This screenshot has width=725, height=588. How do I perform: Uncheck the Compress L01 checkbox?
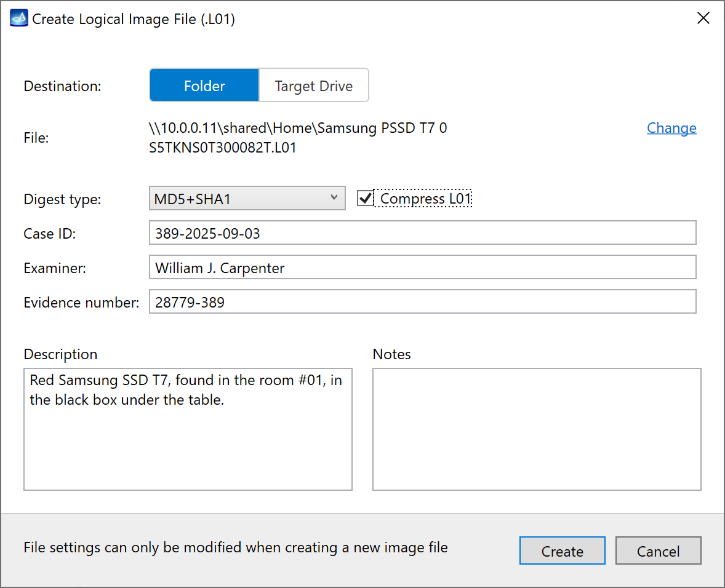364,198
